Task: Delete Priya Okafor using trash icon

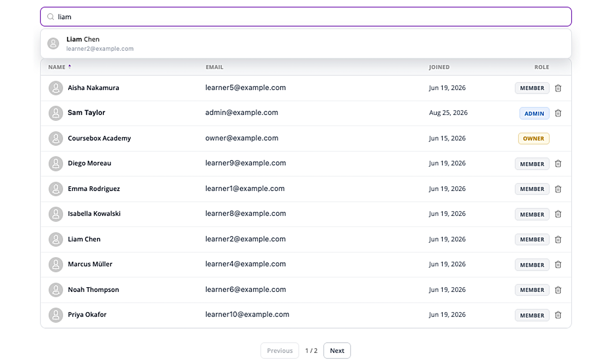Action: click(x=558, y=315)
